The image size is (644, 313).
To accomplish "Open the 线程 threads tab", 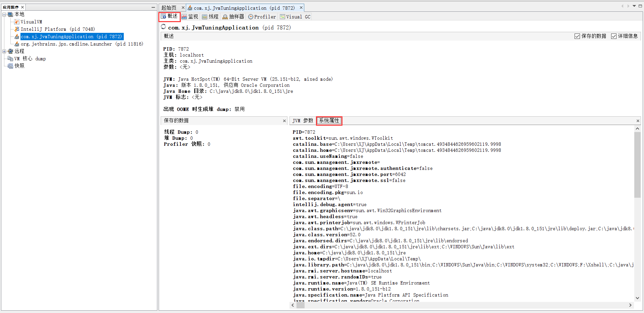I will (x=210, y=16).
